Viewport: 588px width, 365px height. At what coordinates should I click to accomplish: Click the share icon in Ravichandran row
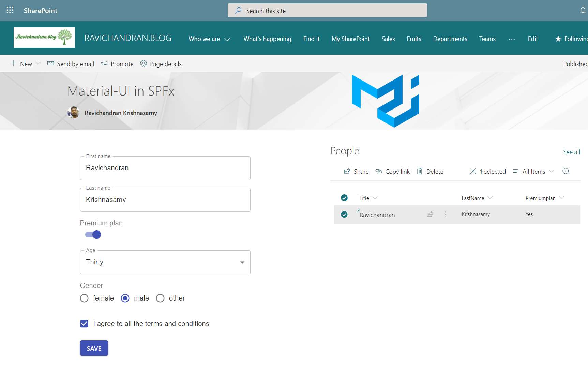coord(430,214)
